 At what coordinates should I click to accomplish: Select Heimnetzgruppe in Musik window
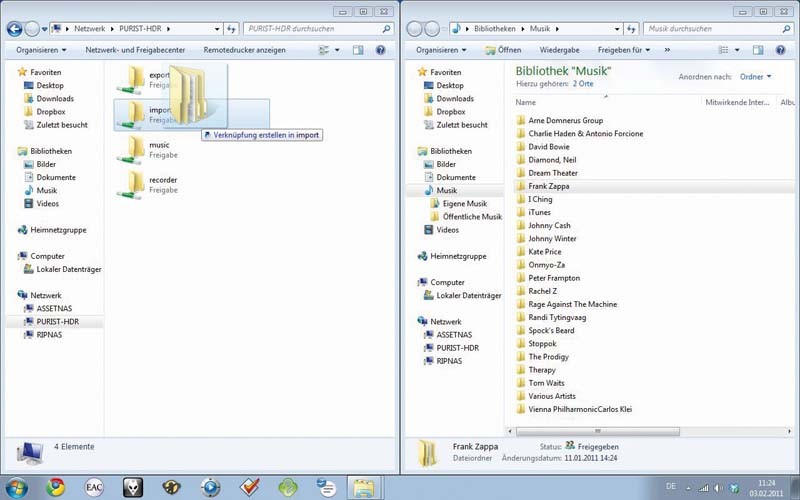tap(458, 256)
